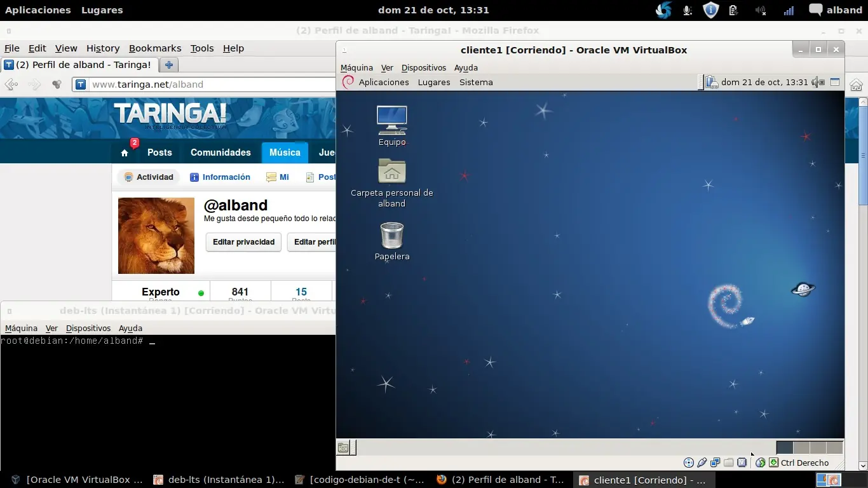Open the Bookmarks menu in Firefox
This screenshot has height=488, width=868.
155,48
